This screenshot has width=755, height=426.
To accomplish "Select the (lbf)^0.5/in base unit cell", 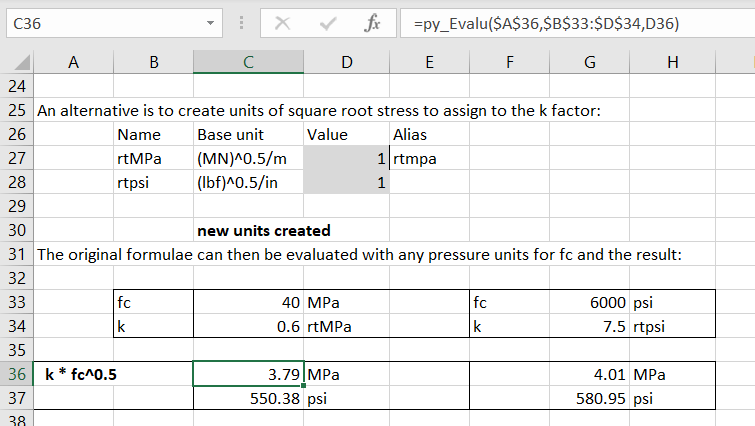I will pyautogui.click(x=247, y=182).
